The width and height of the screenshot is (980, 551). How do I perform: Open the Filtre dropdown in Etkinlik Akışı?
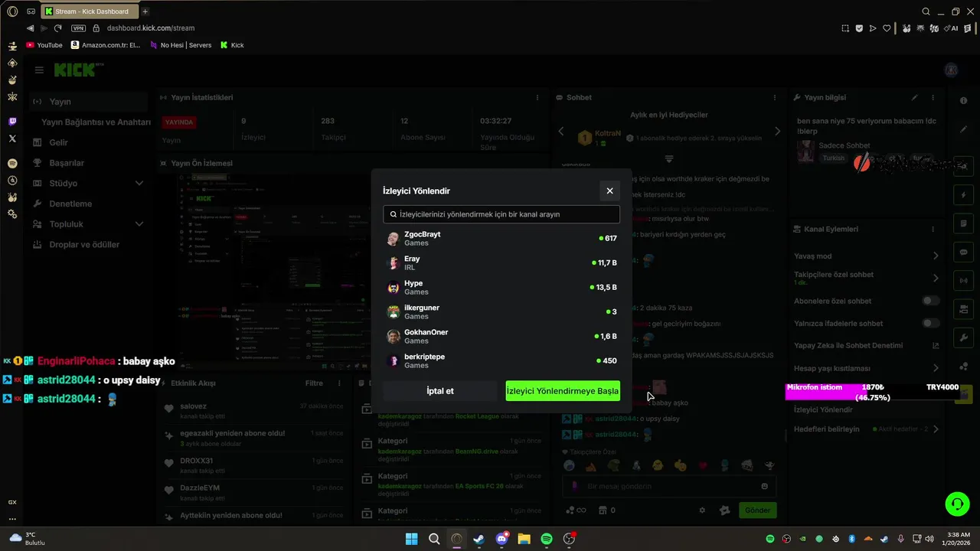tap(314, 383)
